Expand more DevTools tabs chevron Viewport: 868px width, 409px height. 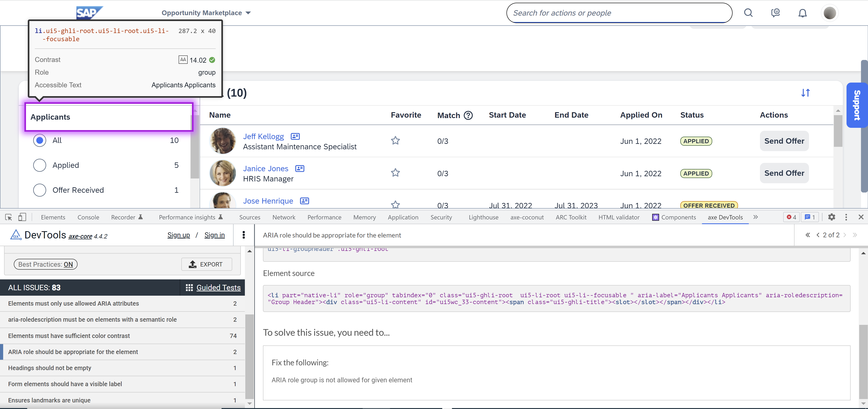[x=755, y=217]
